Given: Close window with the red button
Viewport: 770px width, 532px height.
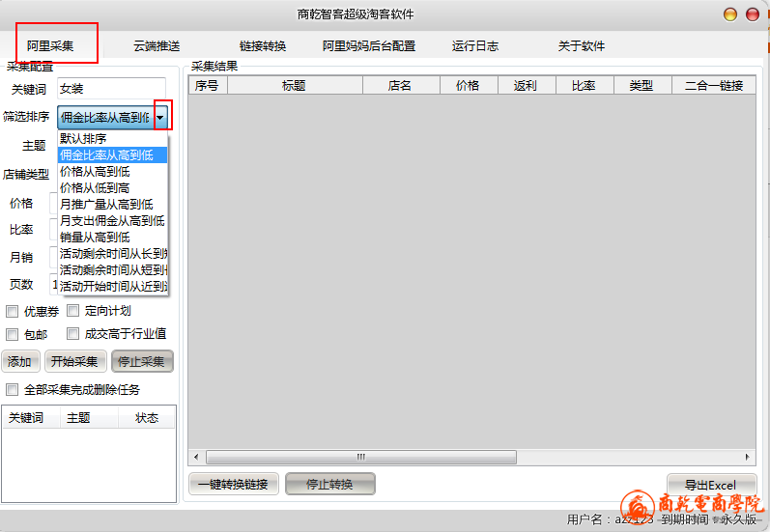Looking at the screenshot, I should (x=753, y=14).
